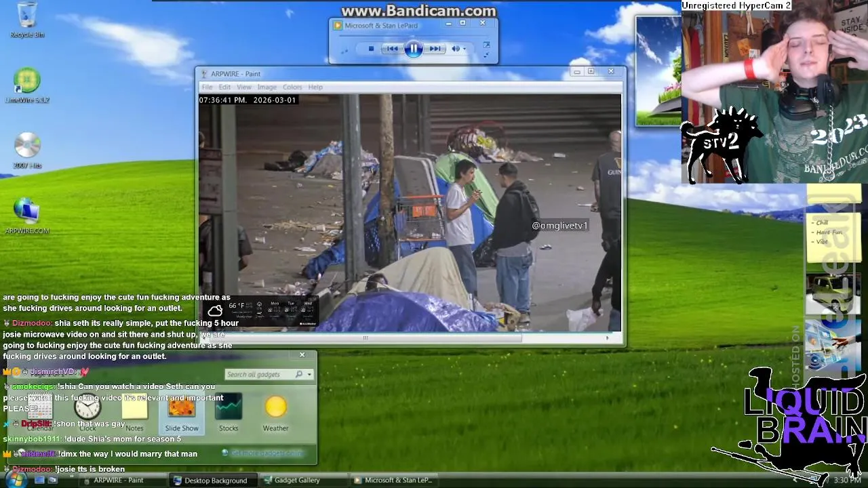Click Switch between windows quick launch icon
This screenshot has width=868, height=488.
click(52, 481)
